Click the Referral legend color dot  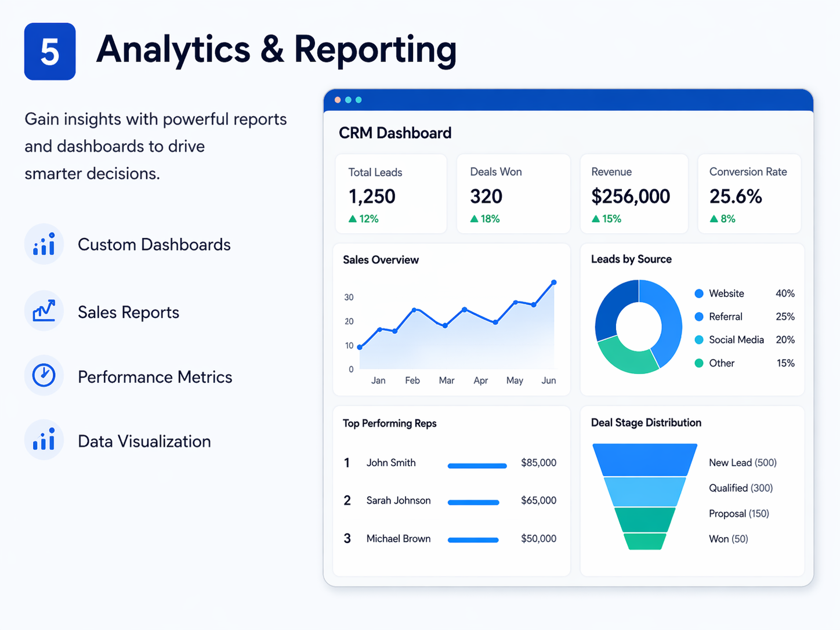pyautogui.click(x=699, y=317)
